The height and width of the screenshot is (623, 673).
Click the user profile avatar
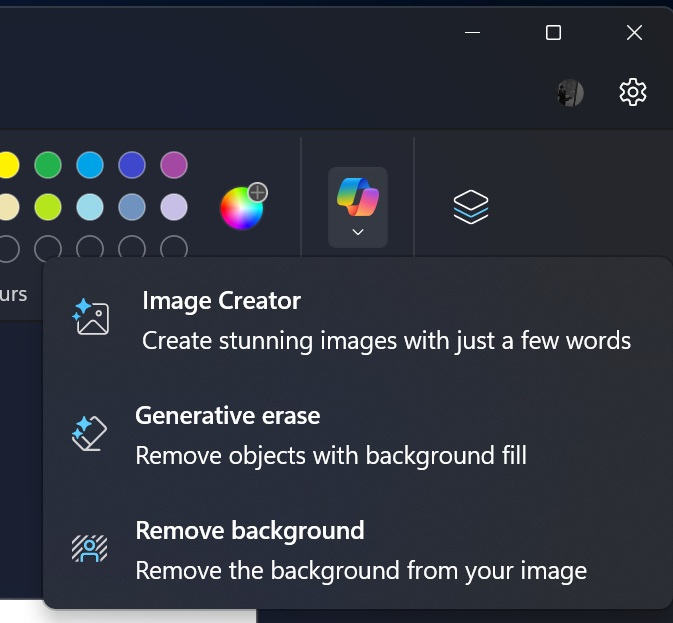(x=570, y=93)
